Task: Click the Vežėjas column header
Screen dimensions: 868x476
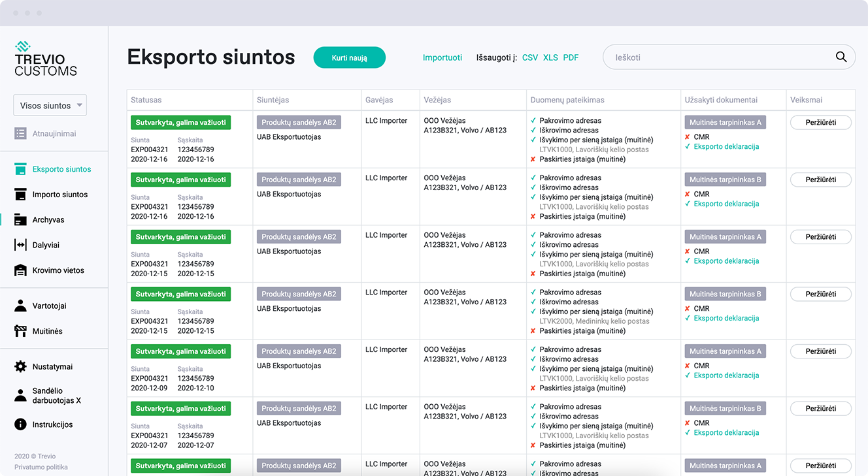Action: click(x=437, y=100)
